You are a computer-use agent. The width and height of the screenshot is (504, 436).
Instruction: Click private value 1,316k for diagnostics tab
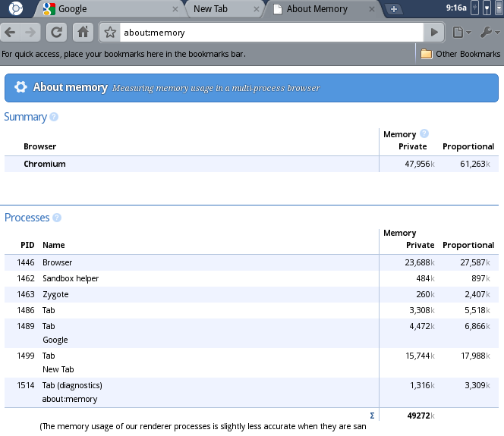point(422,385)
